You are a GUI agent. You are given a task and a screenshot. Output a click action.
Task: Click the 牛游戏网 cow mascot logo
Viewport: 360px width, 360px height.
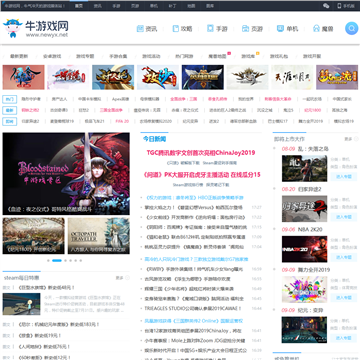coord(12,28)
